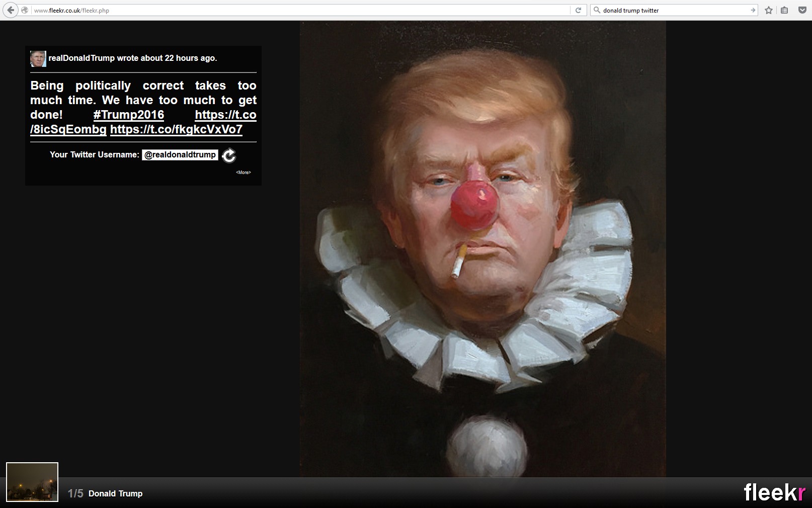Click the fleekr logo
812x508 pixels.
click(774, 492)
